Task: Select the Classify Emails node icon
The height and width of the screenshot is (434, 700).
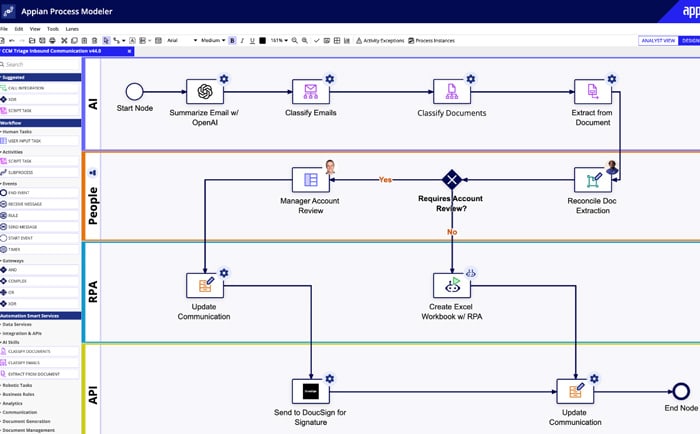Action: (x=311, y=92)
